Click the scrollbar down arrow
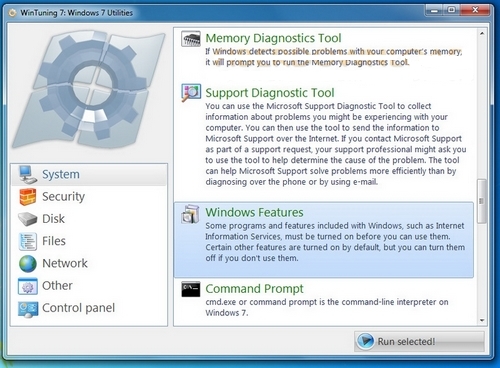Image resolution: width=500 pixels, height=368 pixels. [482, 321]
